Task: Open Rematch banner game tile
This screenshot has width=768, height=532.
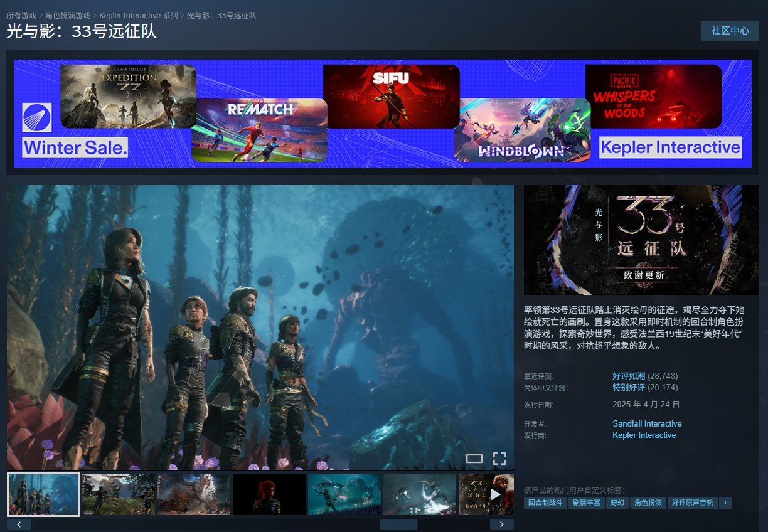Action: click(259, 130)
